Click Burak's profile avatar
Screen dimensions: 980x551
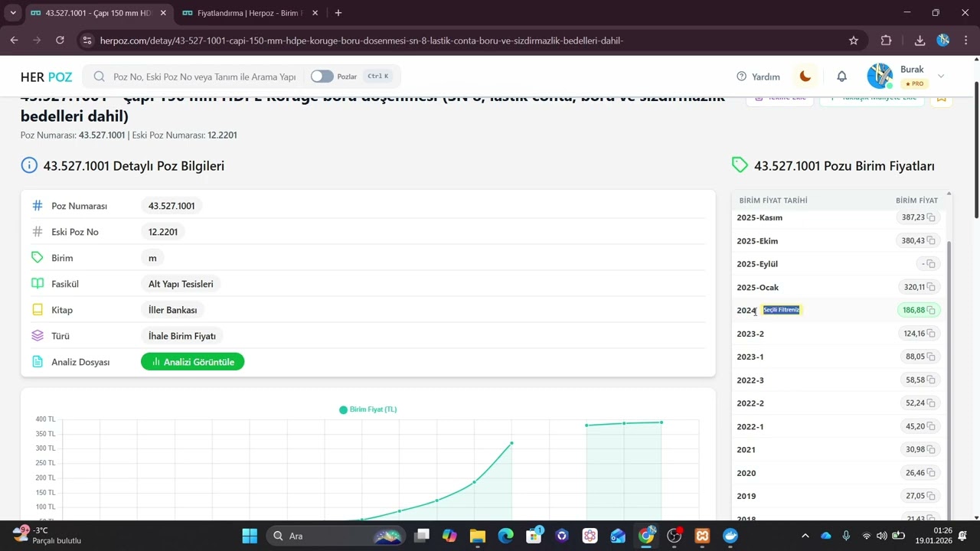[880, 76]
